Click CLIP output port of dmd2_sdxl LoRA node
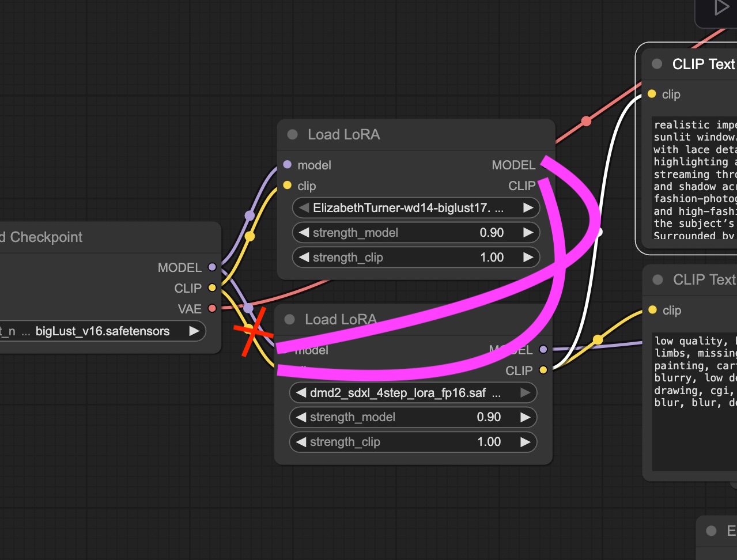737x560 pixels. (543, 370)
